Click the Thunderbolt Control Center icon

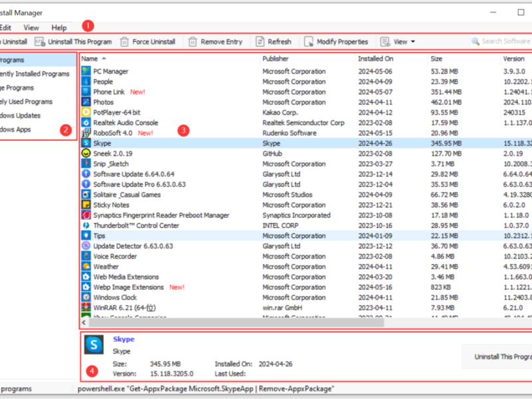pyautogui.click(x=86, y=225)
